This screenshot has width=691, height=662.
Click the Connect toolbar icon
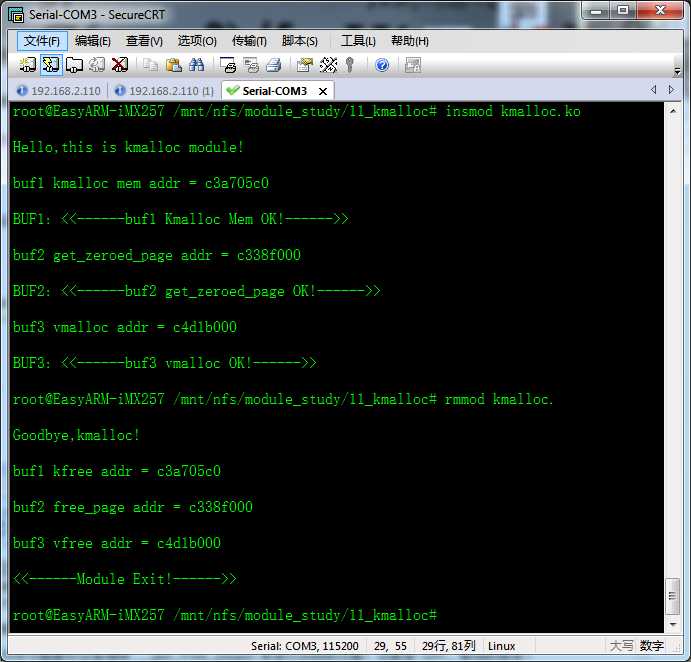27,65
